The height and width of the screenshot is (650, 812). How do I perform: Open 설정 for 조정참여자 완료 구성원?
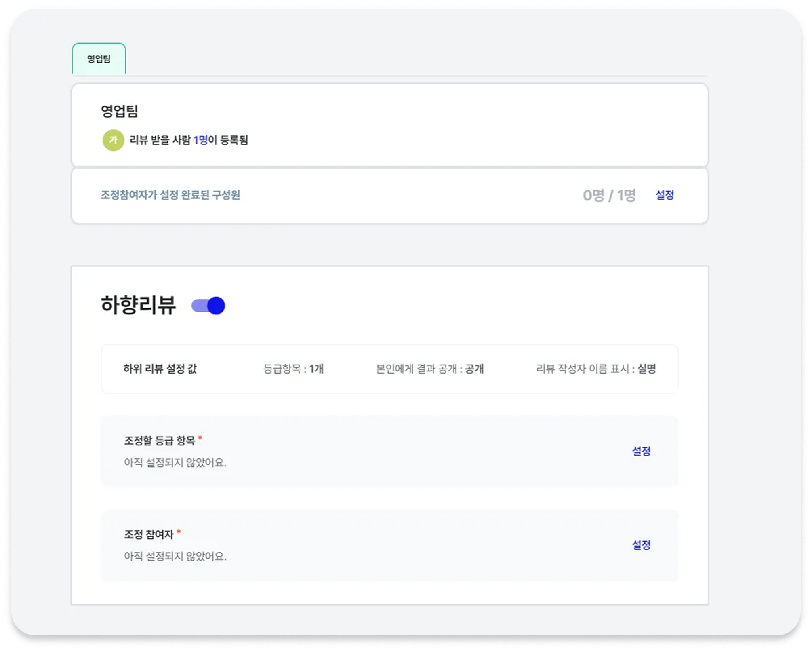(665, 195)
